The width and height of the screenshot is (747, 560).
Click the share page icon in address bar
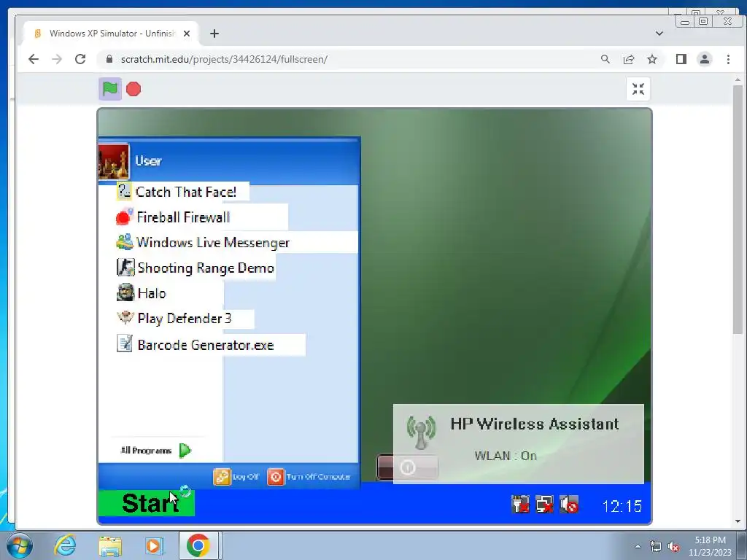click(628, 59)
